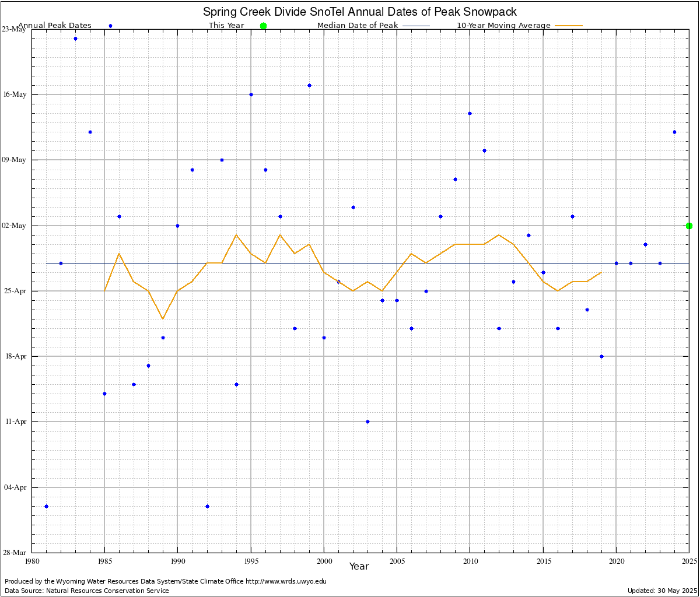Viewport: 700px width, 597px height.
Task: Click the 09-May y-axis label
Action: click(x=14, y=160)
